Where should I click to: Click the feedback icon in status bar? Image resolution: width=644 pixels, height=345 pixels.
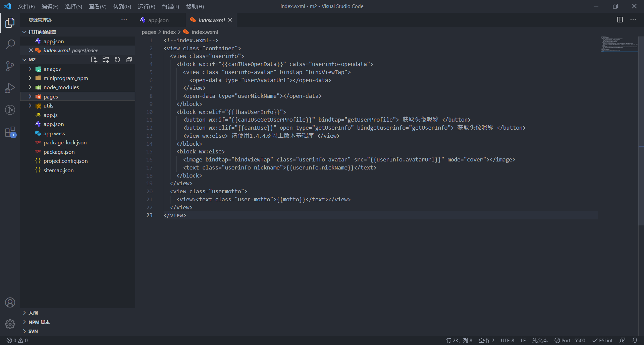pyautogui.click(x=623, y=340)
